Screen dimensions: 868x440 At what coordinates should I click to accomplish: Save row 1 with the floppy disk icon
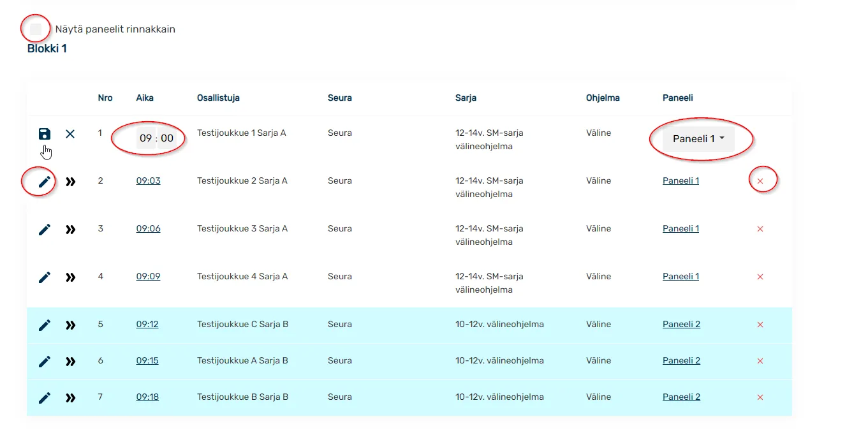pos(45,134)
